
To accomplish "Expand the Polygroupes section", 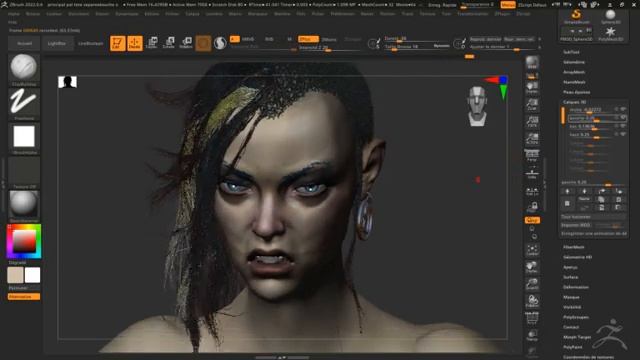I will 576,317.
